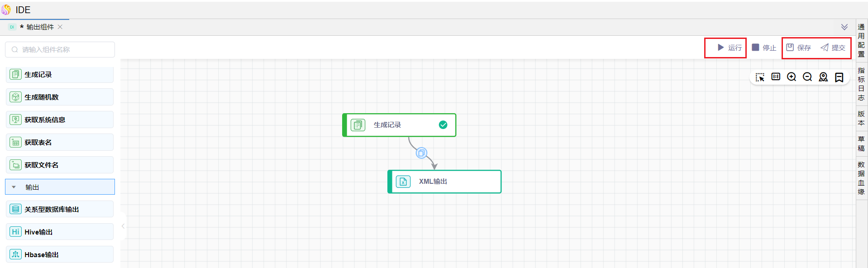868x268 pixels.
Task: Zoom in on the canvas
Action: 792,77
